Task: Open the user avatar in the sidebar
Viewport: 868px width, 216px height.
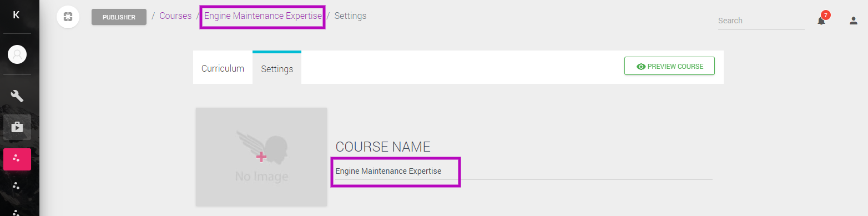Action: point(17,54)
